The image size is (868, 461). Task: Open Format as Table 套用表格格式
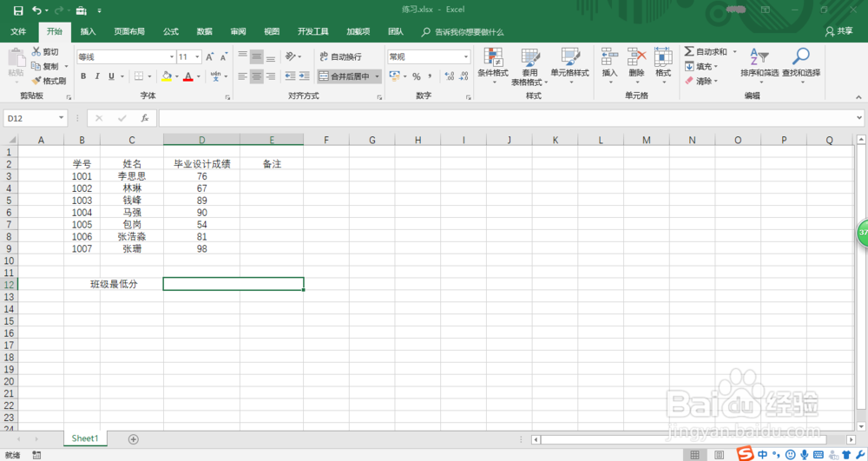[529, 66]
